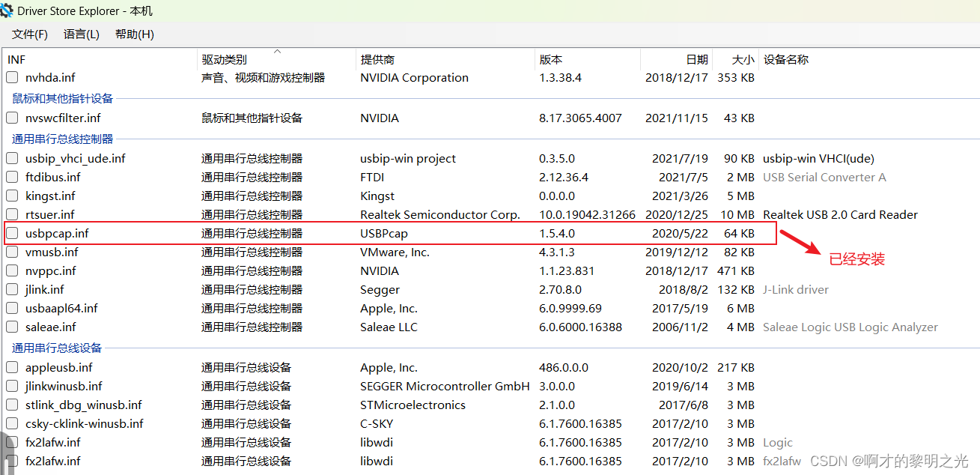
Task: Open the 帮助(H) menu
Action: 135,34
